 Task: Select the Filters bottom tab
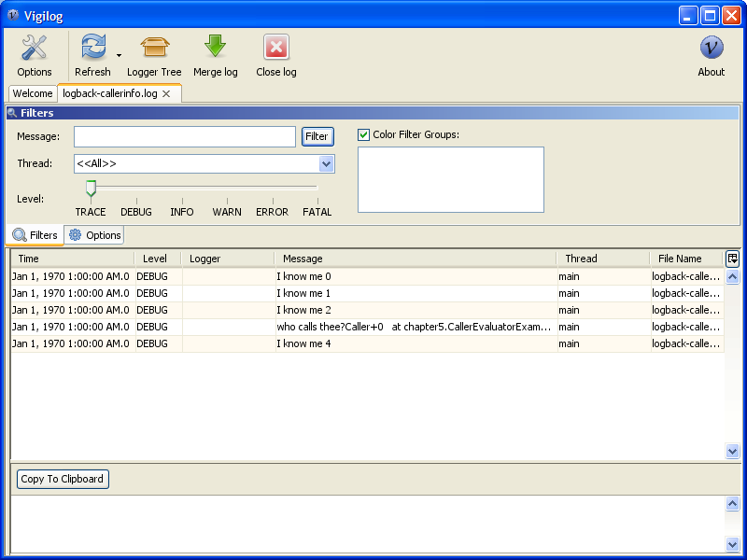(35, 235)
